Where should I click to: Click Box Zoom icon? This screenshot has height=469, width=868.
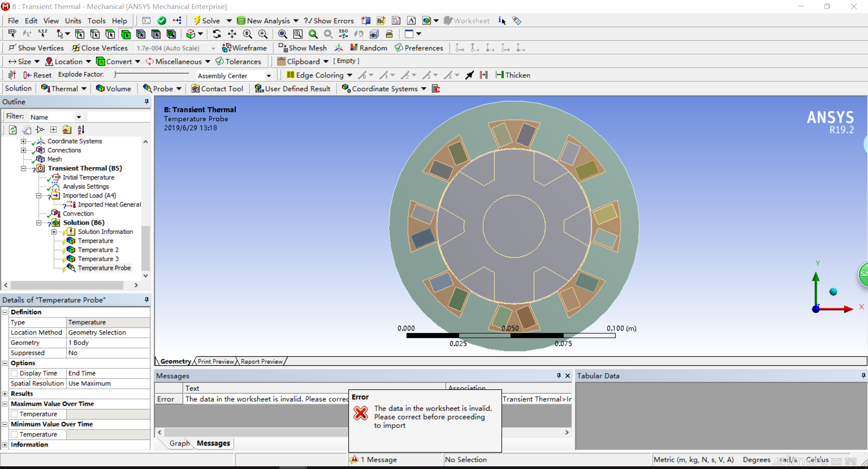click(263, 34)
